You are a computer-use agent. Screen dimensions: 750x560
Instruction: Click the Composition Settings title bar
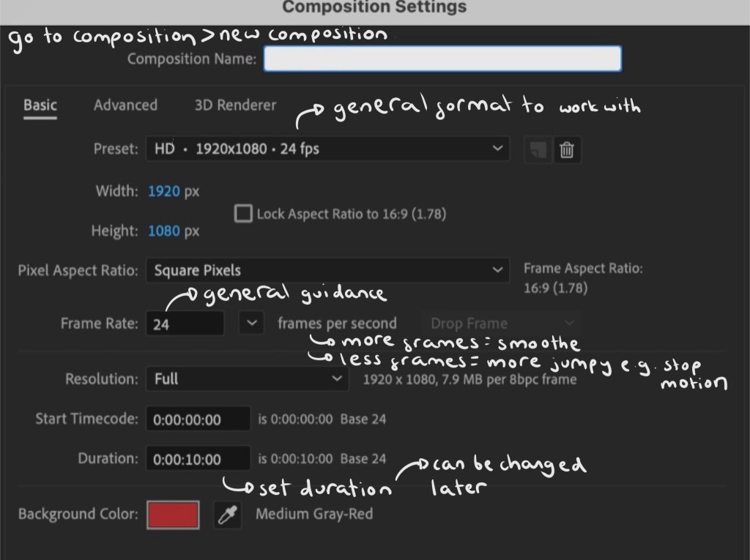point(374,8)
